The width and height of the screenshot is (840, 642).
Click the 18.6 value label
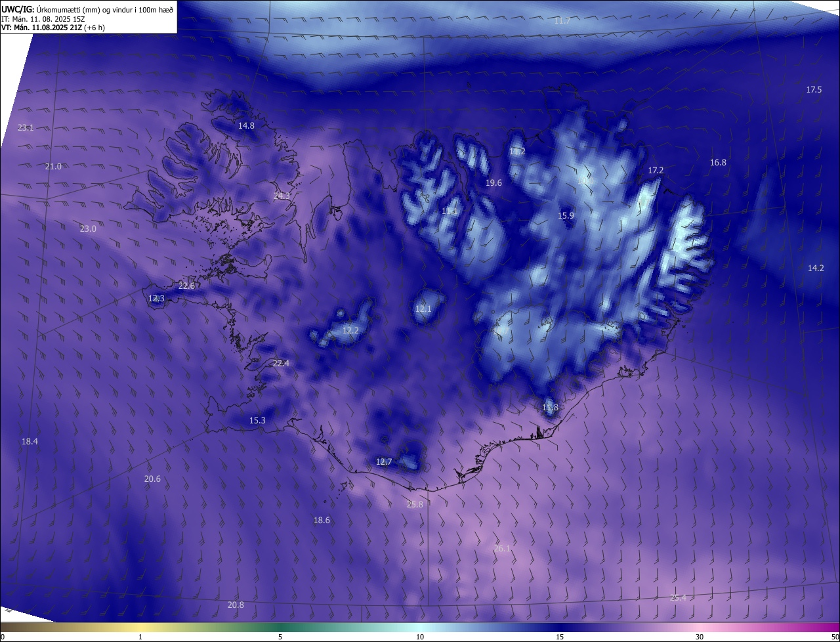322,520
